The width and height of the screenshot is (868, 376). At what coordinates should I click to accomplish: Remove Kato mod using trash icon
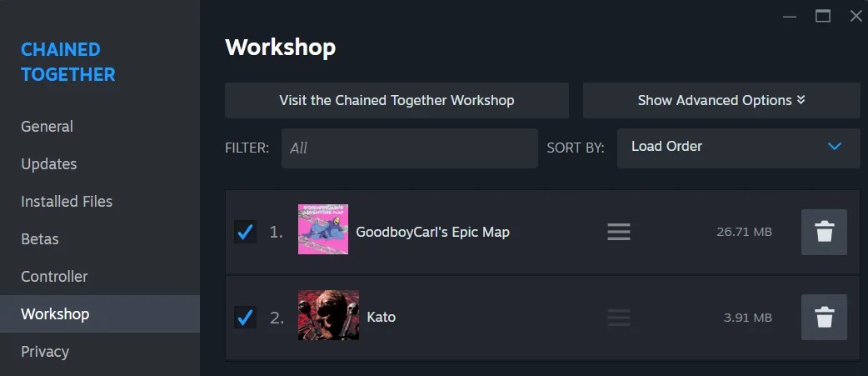click(x=824, y=318)
